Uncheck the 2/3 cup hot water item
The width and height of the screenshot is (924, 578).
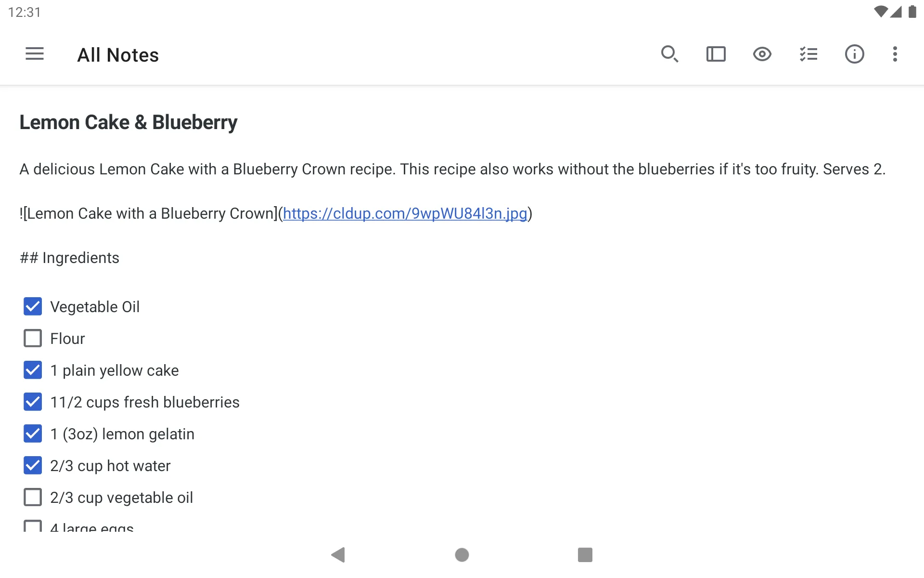click(x=32, y=465)
